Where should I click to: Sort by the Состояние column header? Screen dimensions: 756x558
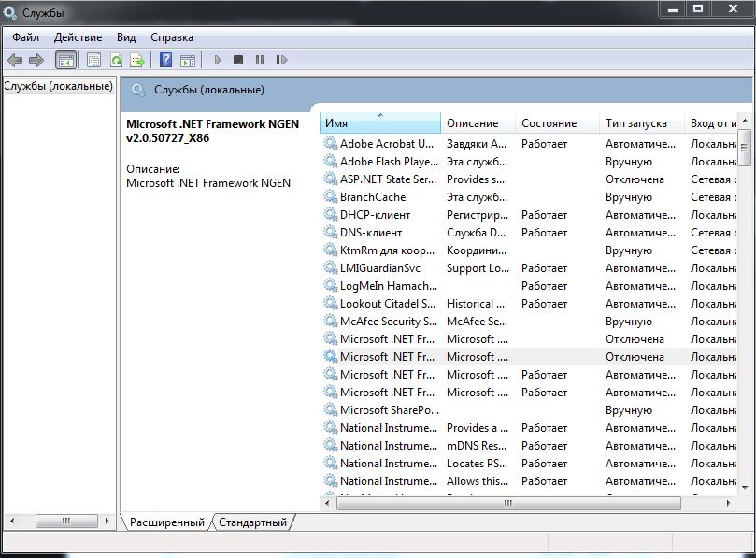(558, 123)
